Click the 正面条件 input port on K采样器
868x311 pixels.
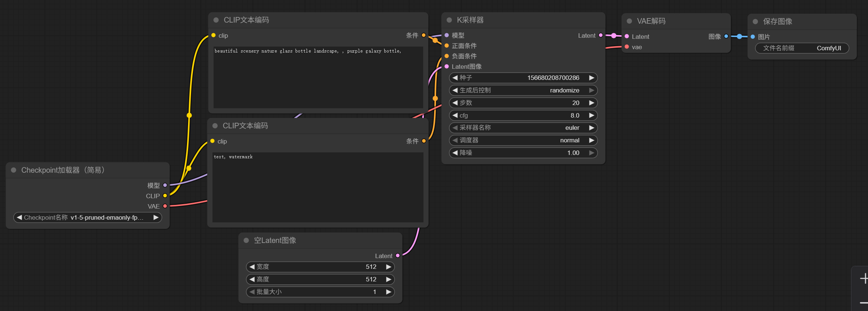(446, 45)
